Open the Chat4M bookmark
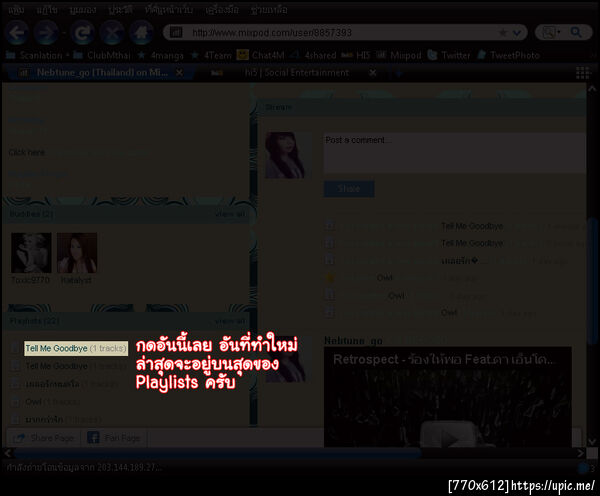 [x=261, y=55]
